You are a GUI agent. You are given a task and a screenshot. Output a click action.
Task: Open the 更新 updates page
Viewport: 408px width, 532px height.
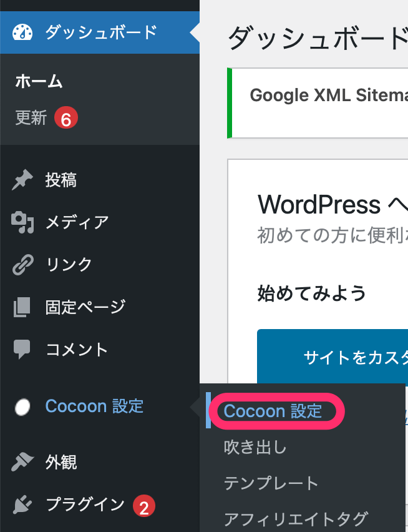31,118
